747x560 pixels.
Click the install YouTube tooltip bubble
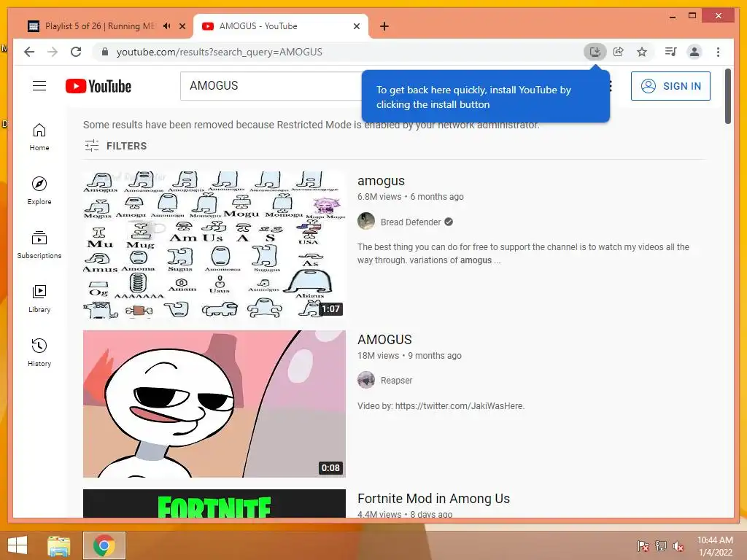[x=485, y=97]
